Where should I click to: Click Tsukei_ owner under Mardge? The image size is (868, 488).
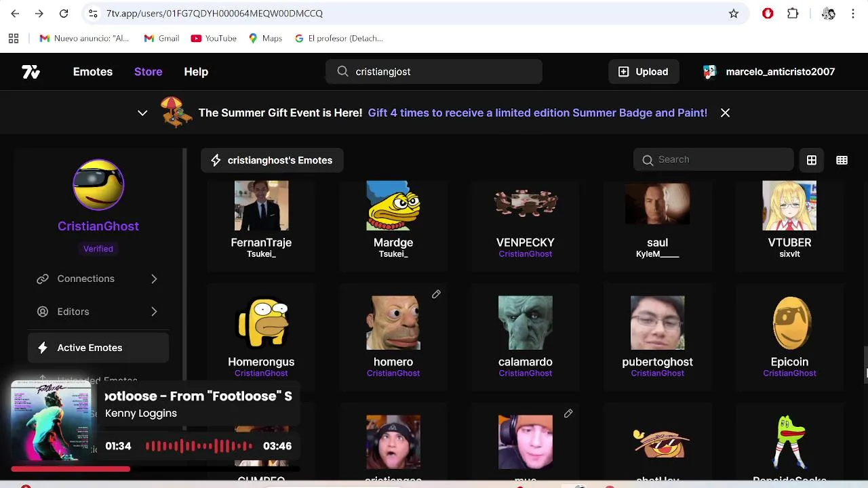pos(393,254)
